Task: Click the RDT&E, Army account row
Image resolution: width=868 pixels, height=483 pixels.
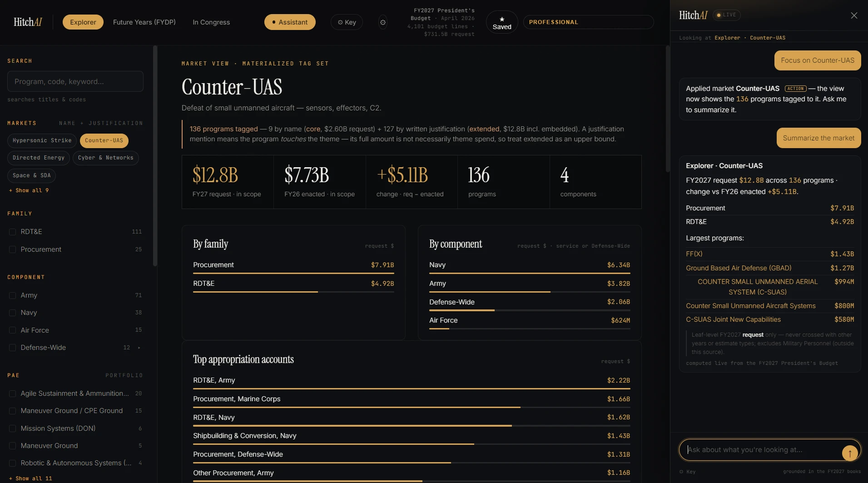Action: click(412, 383)
